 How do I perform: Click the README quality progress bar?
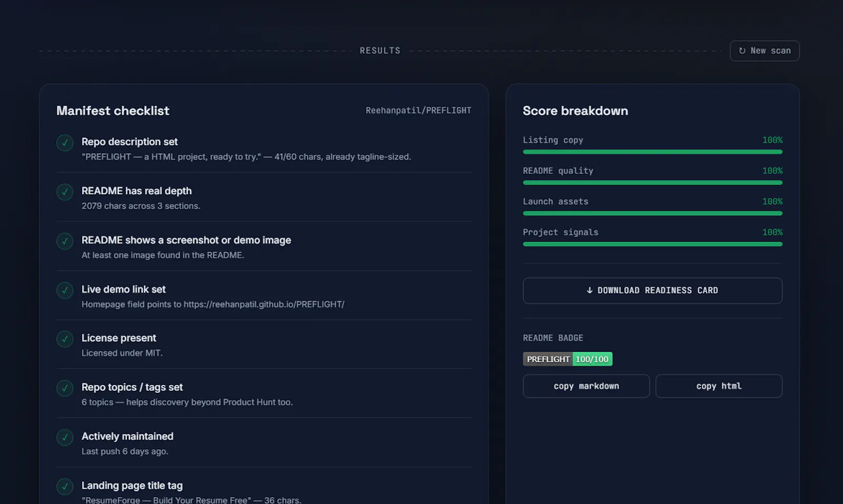pos(652,183)
